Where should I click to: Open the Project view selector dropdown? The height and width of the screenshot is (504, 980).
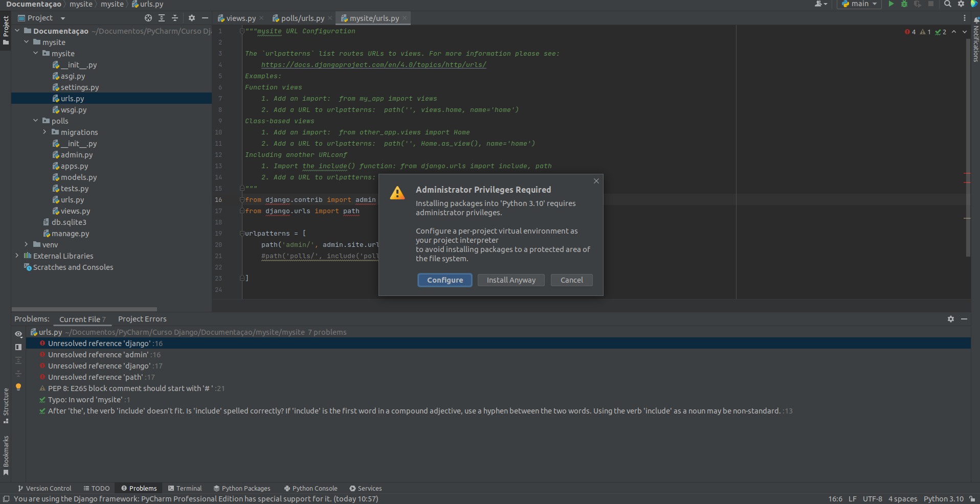point(41,18)
